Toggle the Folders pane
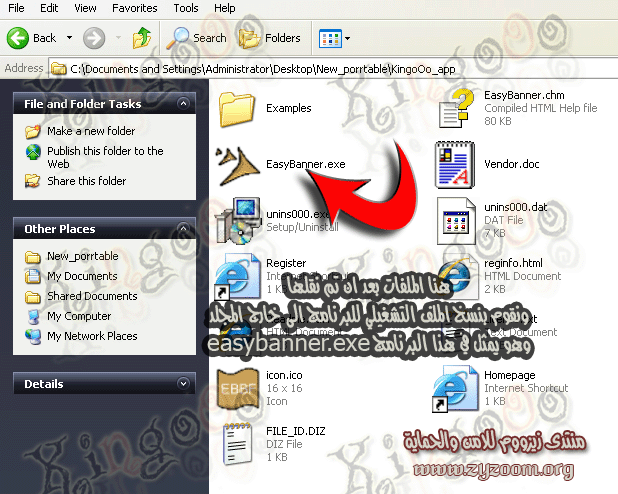The image size is (618, 494). [269, 38]
